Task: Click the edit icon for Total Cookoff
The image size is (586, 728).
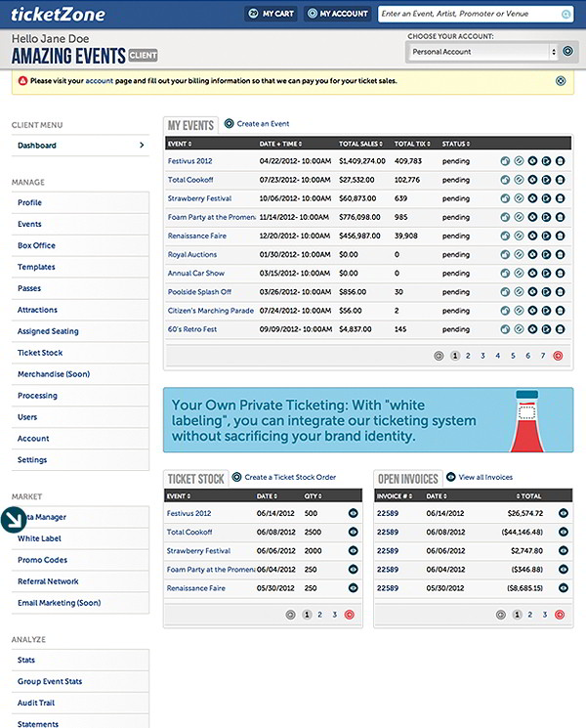Action: (x=546, y=180)
